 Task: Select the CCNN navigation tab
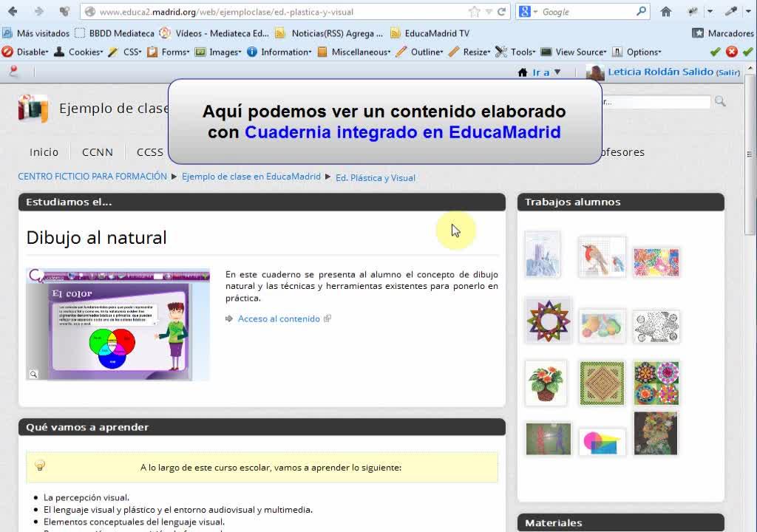click(x=98, y=152)
